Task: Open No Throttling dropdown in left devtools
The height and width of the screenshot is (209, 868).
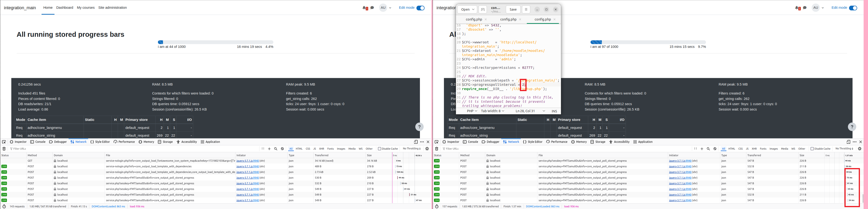Action: [x=411, y=149]
